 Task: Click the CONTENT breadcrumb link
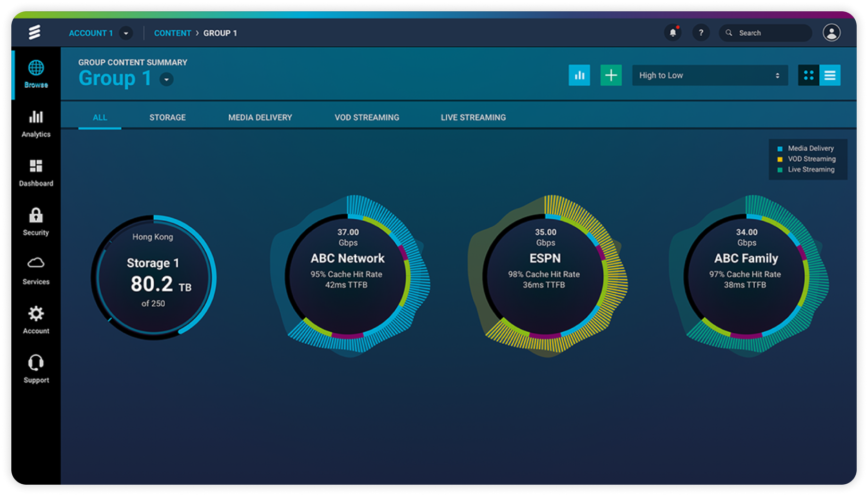point(172,33)
